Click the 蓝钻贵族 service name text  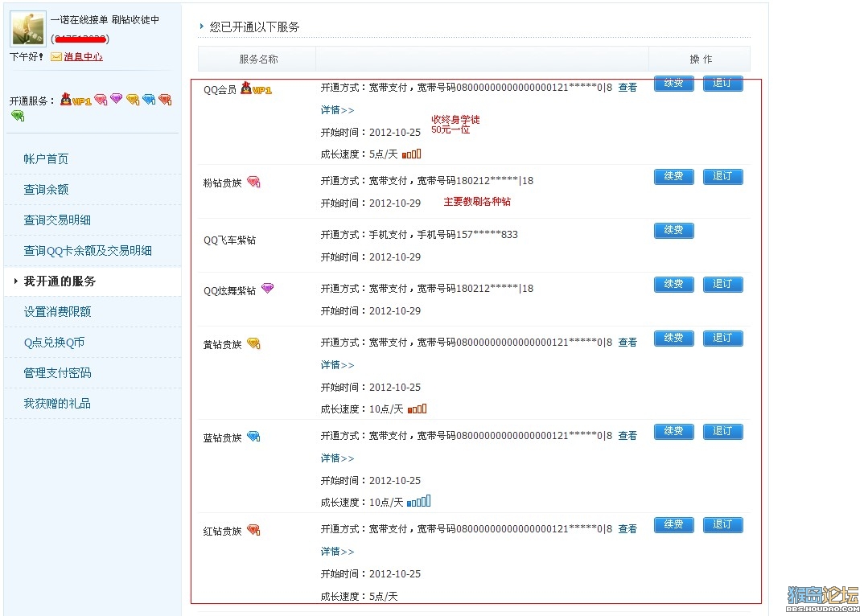pos(223,438)
